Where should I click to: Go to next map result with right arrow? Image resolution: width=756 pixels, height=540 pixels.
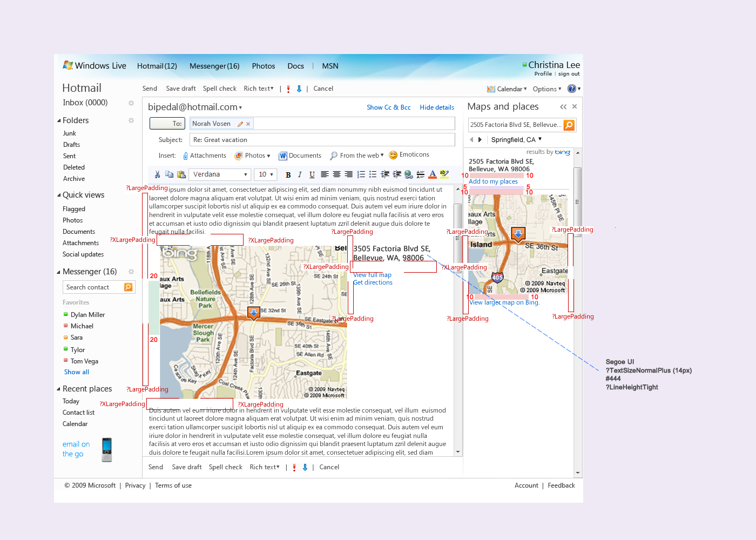(480, 139)
